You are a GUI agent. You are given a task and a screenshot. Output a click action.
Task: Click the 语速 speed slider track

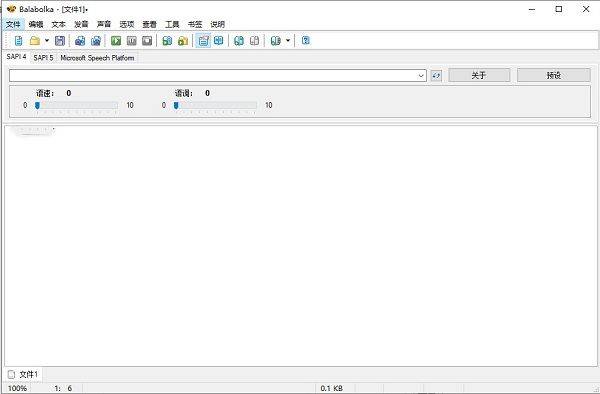coord(77,105)
